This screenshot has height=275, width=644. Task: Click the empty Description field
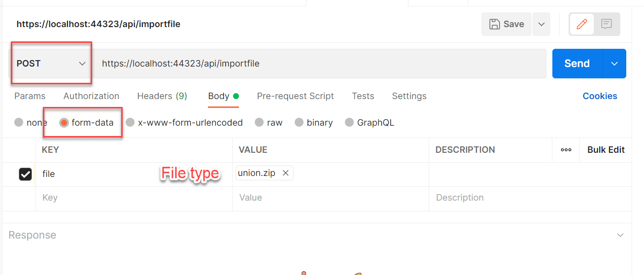(530, 198)
